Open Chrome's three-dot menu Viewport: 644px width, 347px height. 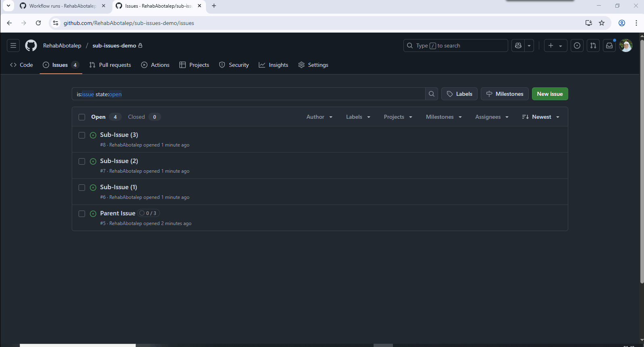[x=636, y=23]
